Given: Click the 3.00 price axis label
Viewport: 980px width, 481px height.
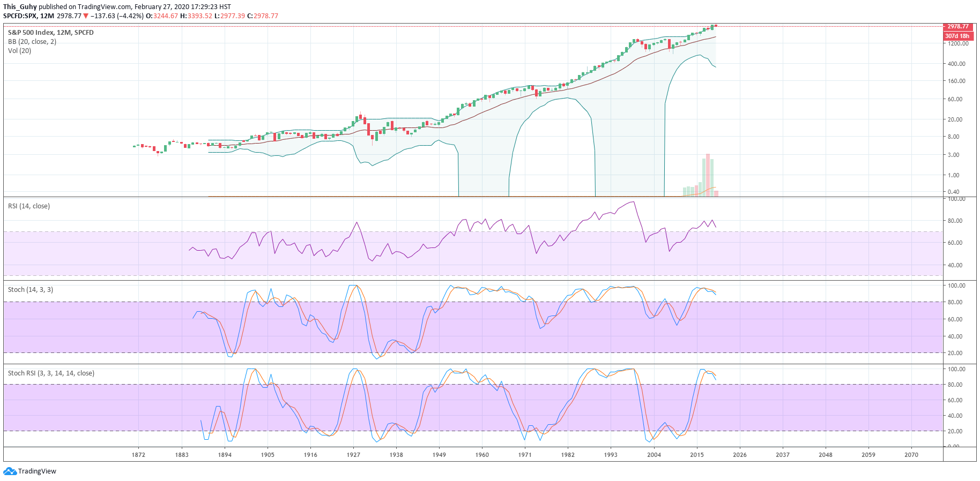Looking at the screenshot, I should click(954, 155).
